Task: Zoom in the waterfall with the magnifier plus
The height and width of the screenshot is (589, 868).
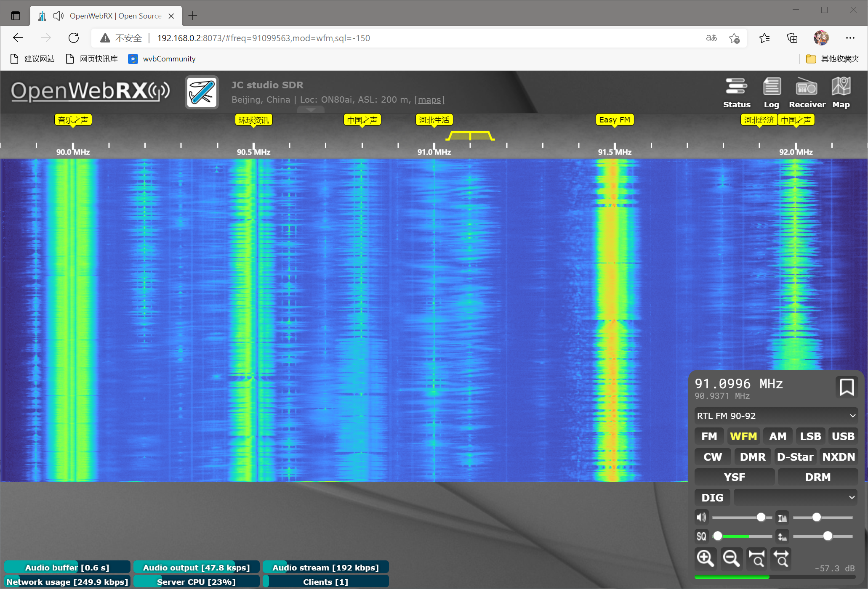Action: (705, 558)
